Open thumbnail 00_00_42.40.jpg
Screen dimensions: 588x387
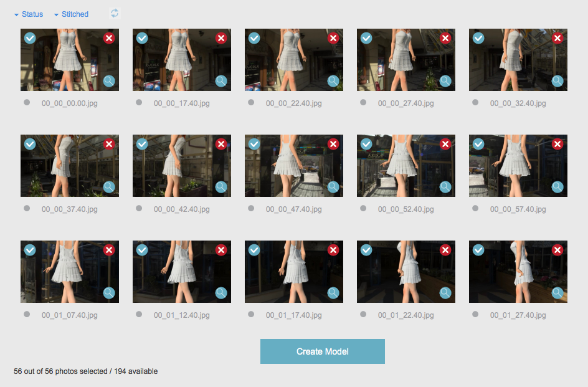pos(182,166)
